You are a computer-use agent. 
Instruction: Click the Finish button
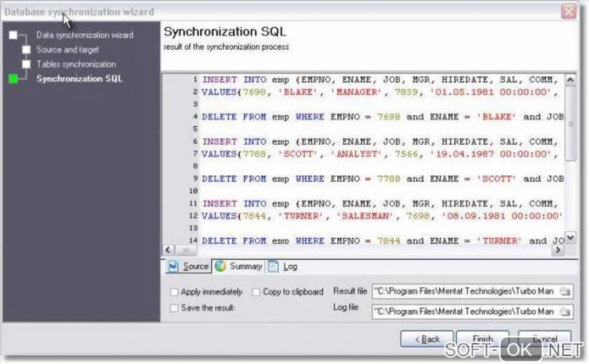tap(483, 339)
